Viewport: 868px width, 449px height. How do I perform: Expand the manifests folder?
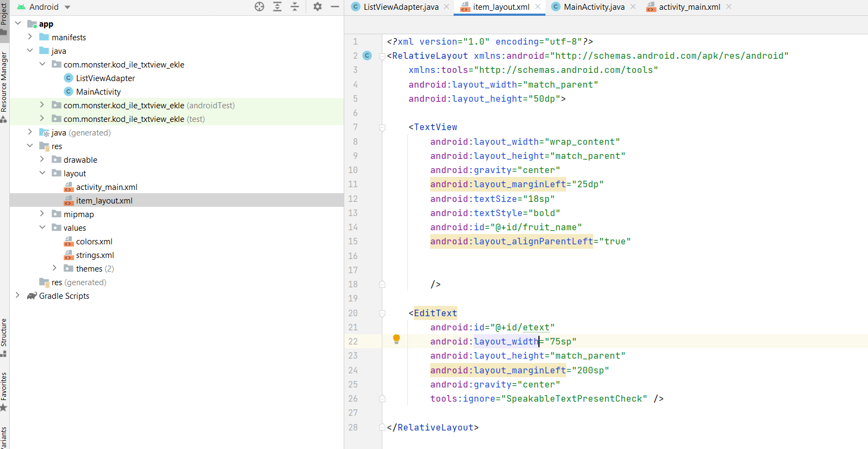pyautogui.click(x=30, y=37)
